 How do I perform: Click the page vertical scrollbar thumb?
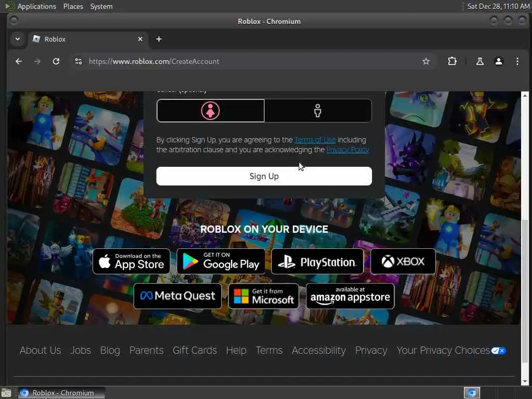[525, 291]
